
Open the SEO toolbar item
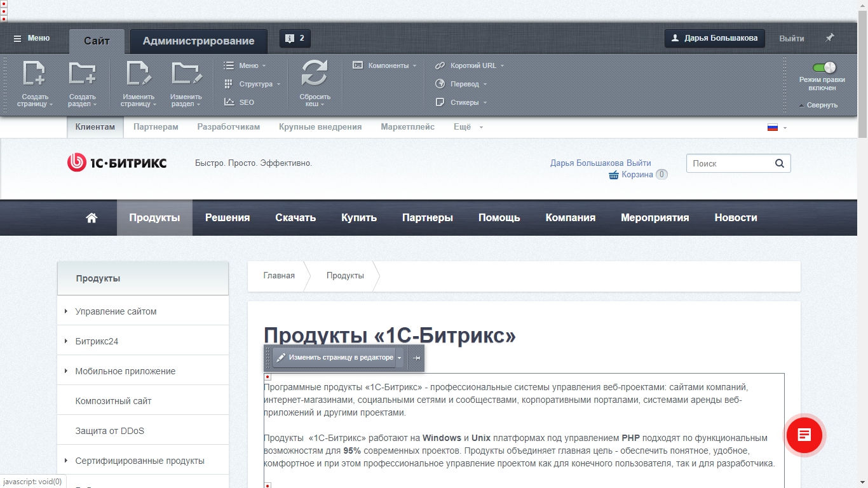239,102
